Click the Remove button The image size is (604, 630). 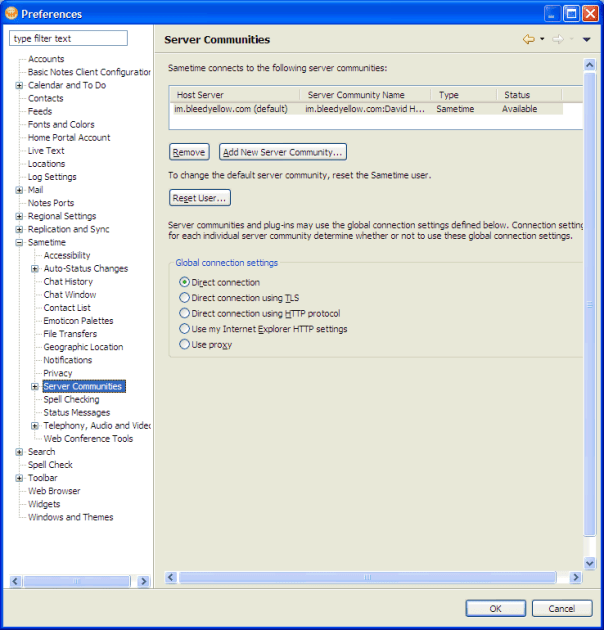click(189, 152)
